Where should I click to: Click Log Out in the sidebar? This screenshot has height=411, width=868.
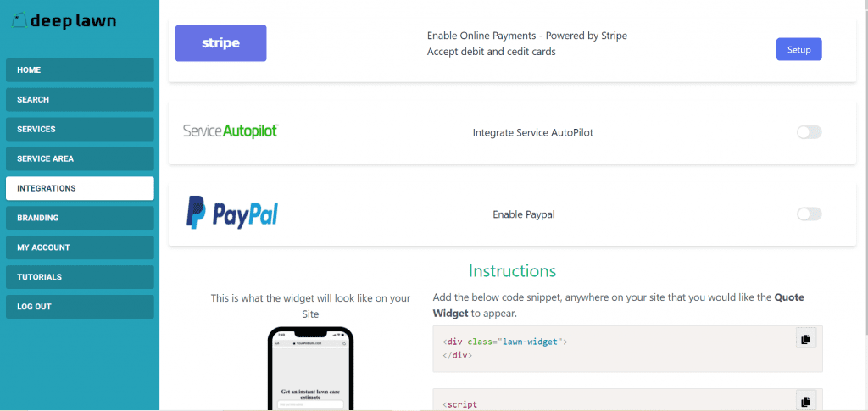[80, 307]
